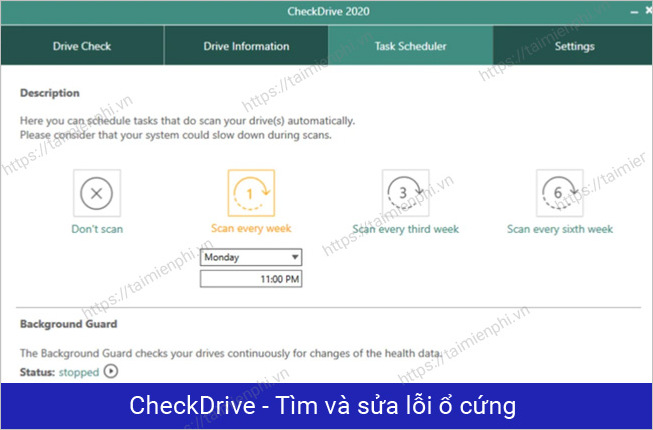Viewport: 653px width, 430px height.
Task: Open the Drive Information tab
Action: [x=246, y=46]
